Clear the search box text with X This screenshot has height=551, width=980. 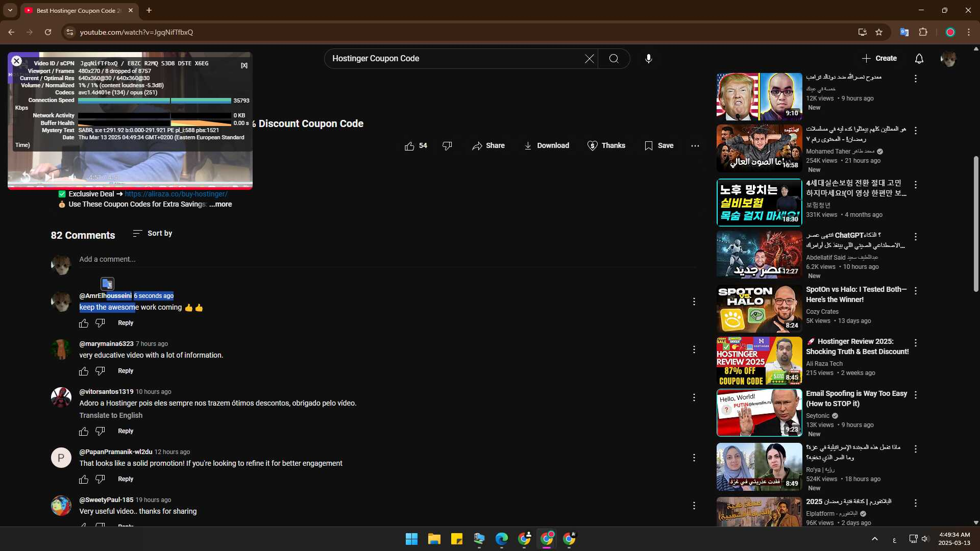tap(589, 59)
